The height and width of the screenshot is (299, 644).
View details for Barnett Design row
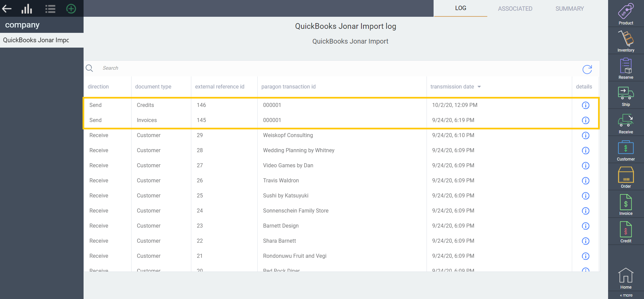click(586, 226)
